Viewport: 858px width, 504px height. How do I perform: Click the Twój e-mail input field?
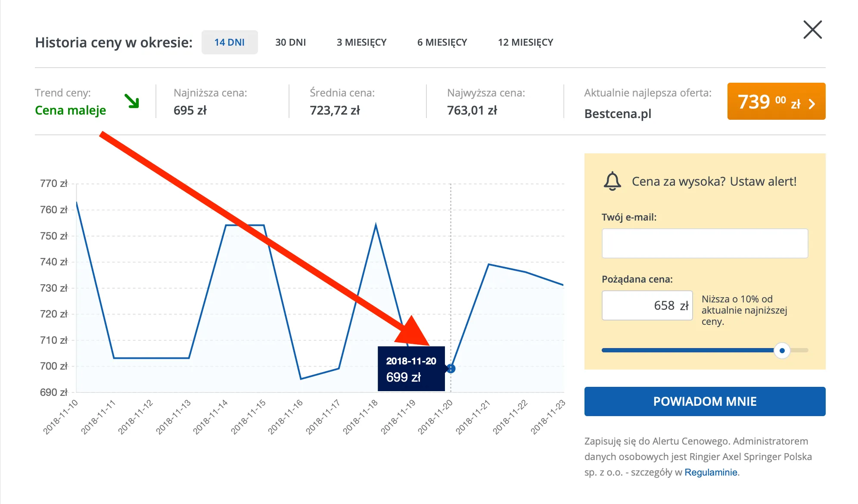point(705,243)
